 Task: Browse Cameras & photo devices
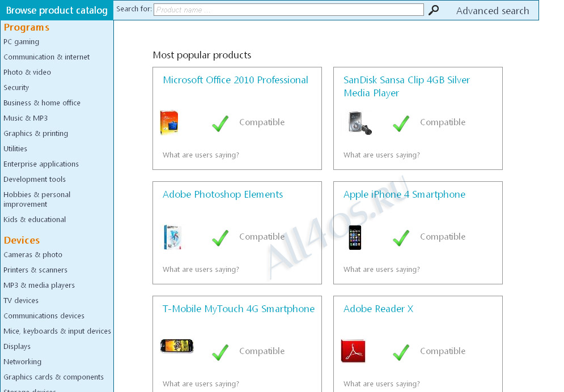pyautogui.click(x=33, y=254)
